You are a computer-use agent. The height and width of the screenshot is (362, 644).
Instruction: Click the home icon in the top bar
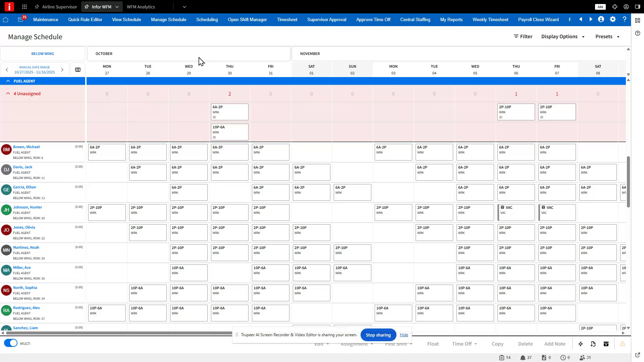point(6,19)
